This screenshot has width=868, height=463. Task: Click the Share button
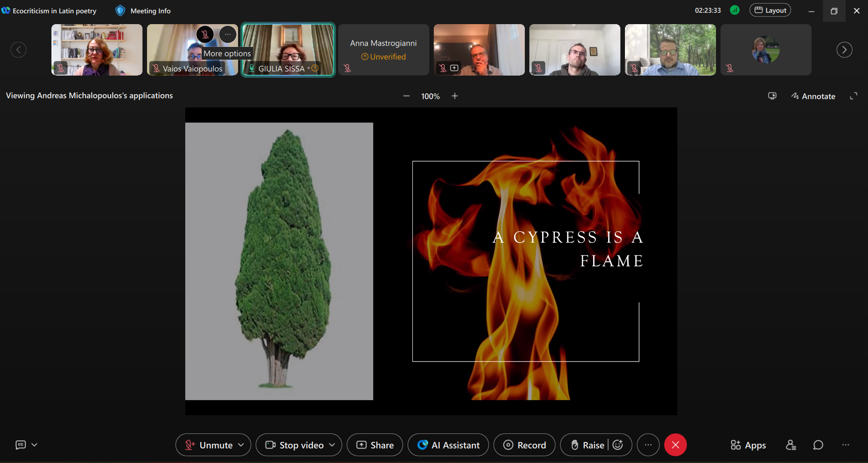pyautogui.click(x=375, y=445)
